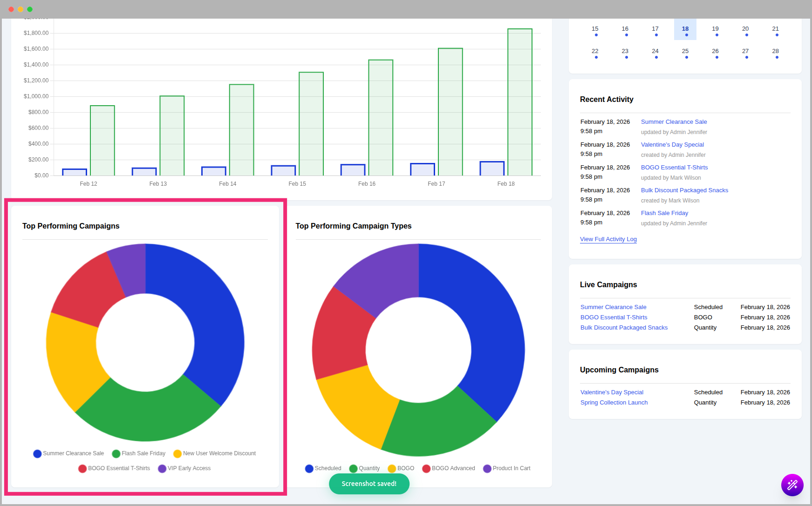Click the yellow minimize traffic light icon

click(20, 9)
